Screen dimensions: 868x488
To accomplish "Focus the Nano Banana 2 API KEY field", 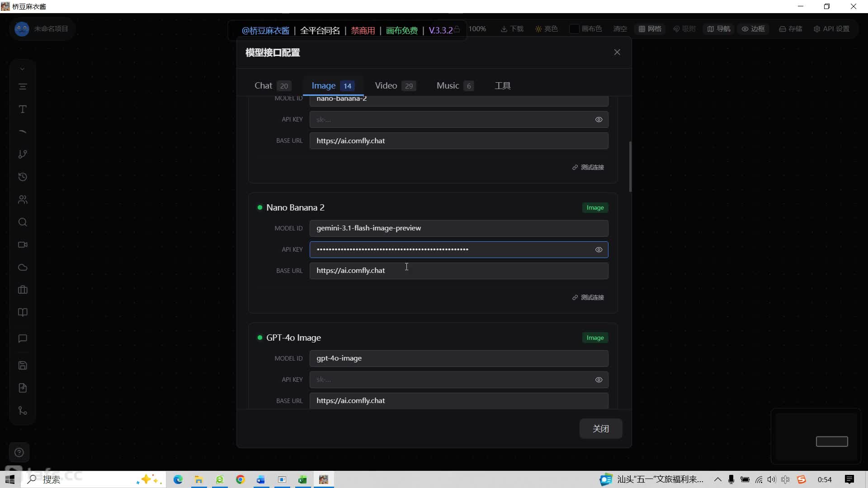I will coord(459,249).
